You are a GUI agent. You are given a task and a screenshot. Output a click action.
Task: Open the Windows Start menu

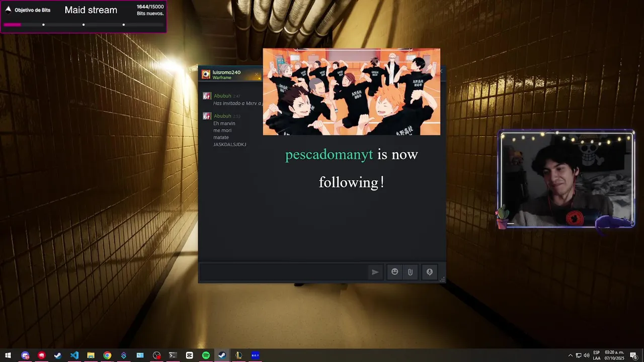click(x=8, y=355)
